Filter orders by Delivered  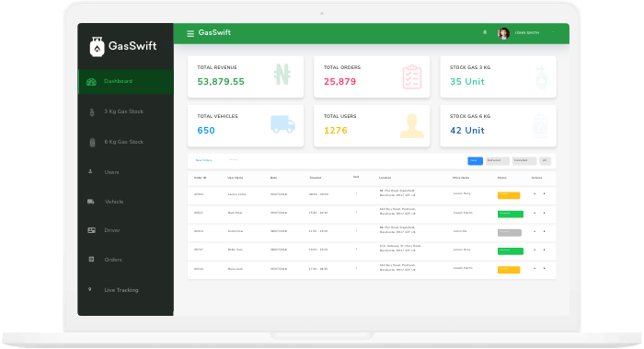[x=498, y=161]
